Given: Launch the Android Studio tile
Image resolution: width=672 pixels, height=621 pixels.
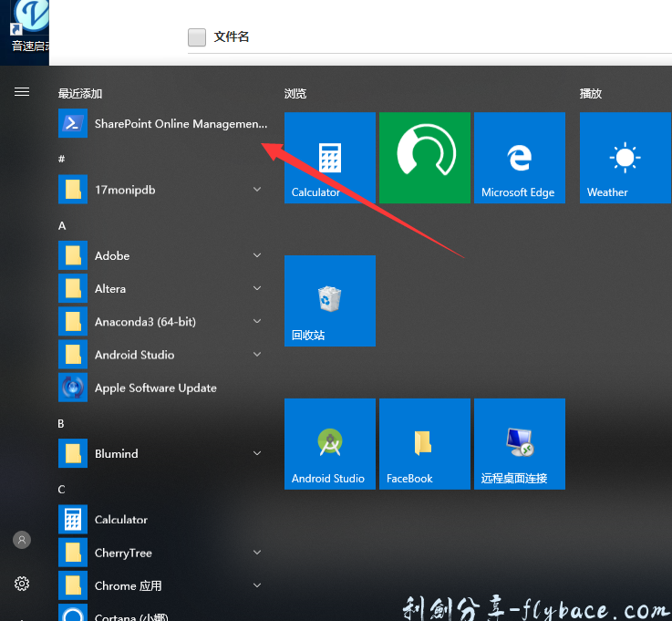Looking at the screenshot, I should 330,443.
